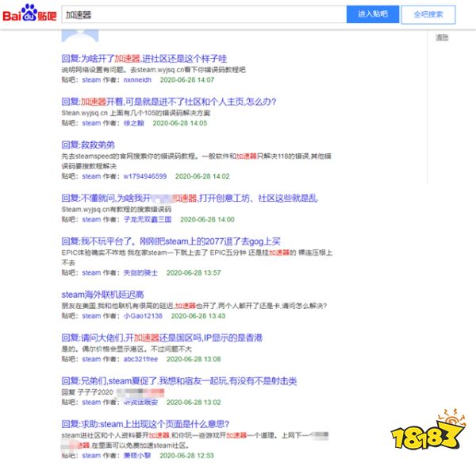476x463 pixels.
Task: Click the 进入贴吧 button
Action: coord(373,14)
